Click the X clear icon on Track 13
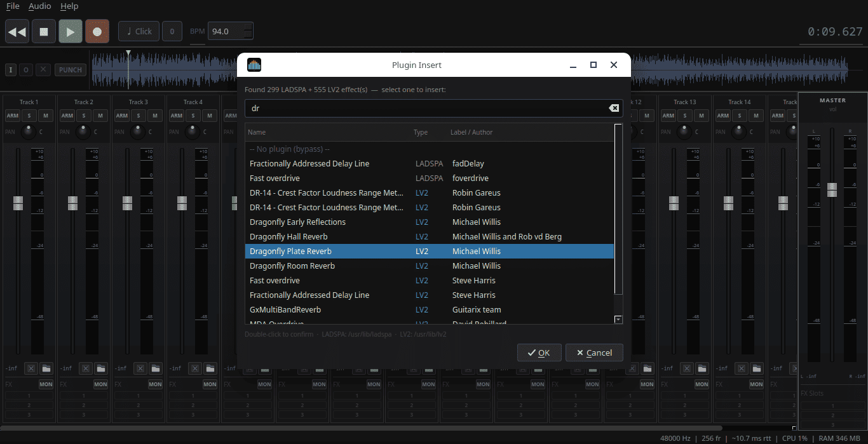Image resolution: width=868 pixels, height=444 pixels. (687, 368)
